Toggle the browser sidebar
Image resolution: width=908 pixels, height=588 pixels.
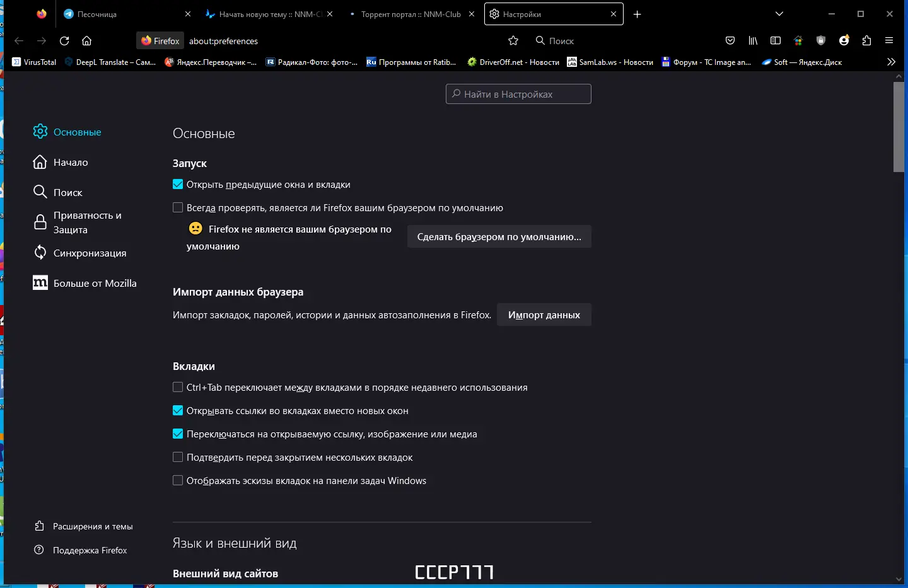pos(775,40)
